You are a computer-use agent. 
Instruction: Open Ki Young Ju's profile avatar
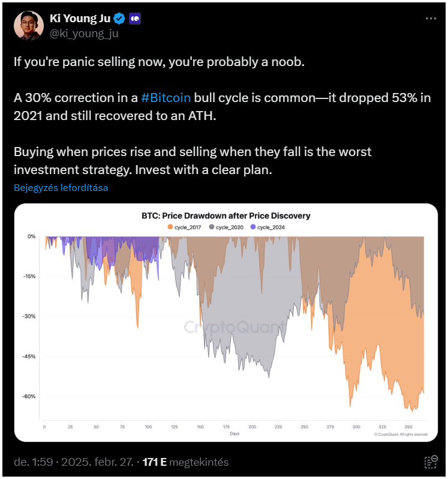tap(29, 26)
